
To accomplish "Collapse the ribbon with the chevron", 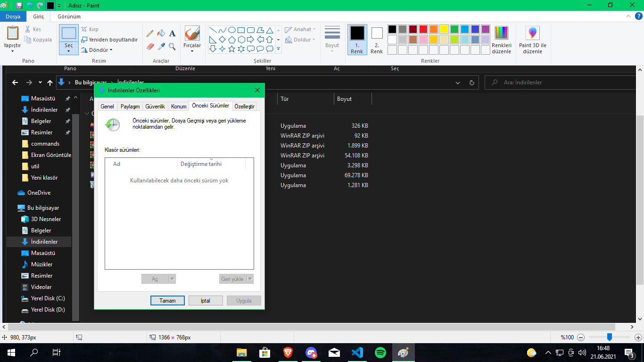I will pyautogui.click(x=628, y=16).
